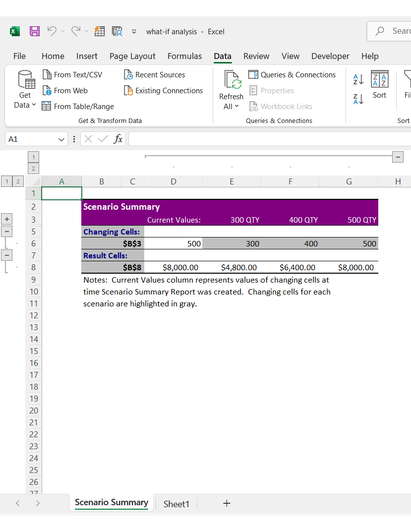Click the Redo arrow icon

(x=76, y=31)
